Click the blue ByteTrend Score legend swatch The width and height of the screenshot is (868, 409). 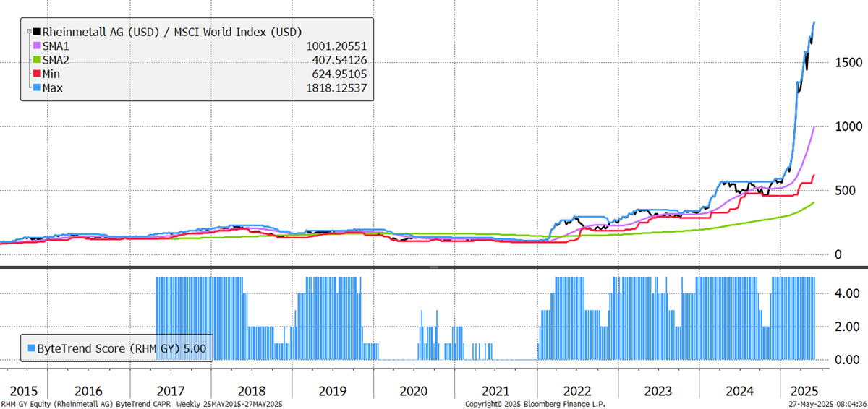[31, 348]
